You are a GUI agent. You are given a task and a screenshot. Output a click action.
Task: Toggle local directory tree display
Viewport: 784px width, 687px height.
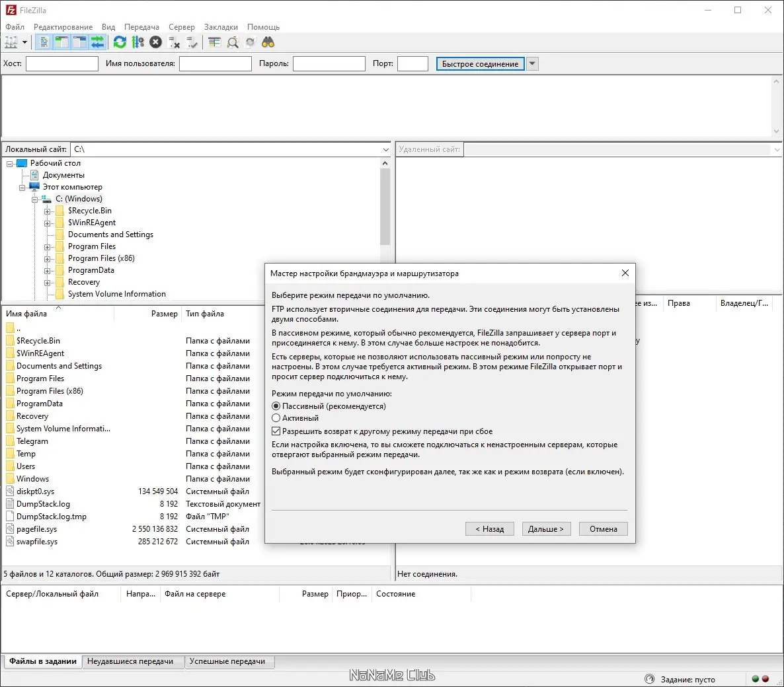coord(61,42)
